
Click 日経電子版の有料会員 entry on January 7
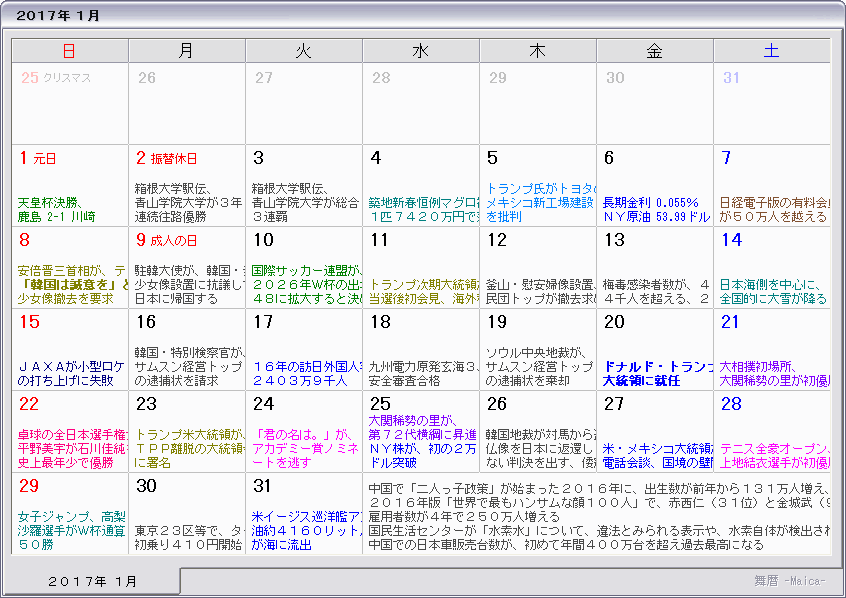pyautogui.click(x=774, y=210)
